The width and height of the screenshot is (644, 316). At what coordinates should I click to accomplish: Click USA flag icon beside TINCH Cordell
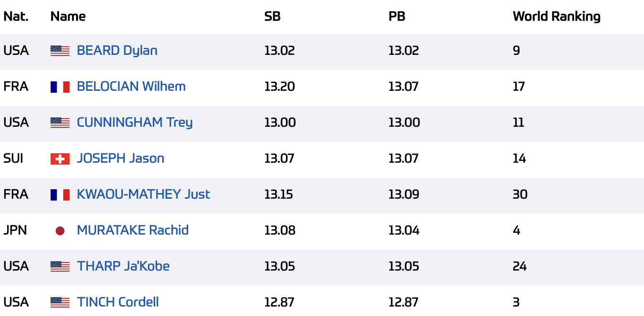click(60, 303)
